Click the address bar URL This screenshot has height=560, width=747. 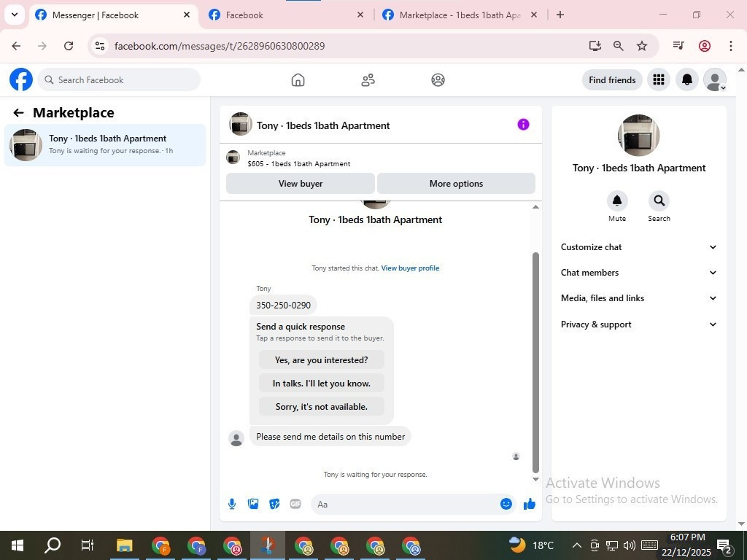(x=220, y=46)
